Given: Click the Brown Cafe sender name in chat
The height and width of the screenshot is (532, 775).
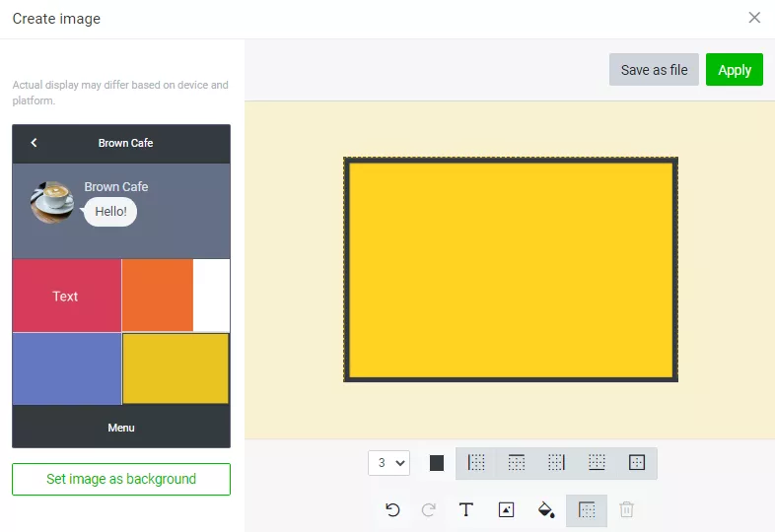Looking at the screenshot, I should click(x=116, y=187).
